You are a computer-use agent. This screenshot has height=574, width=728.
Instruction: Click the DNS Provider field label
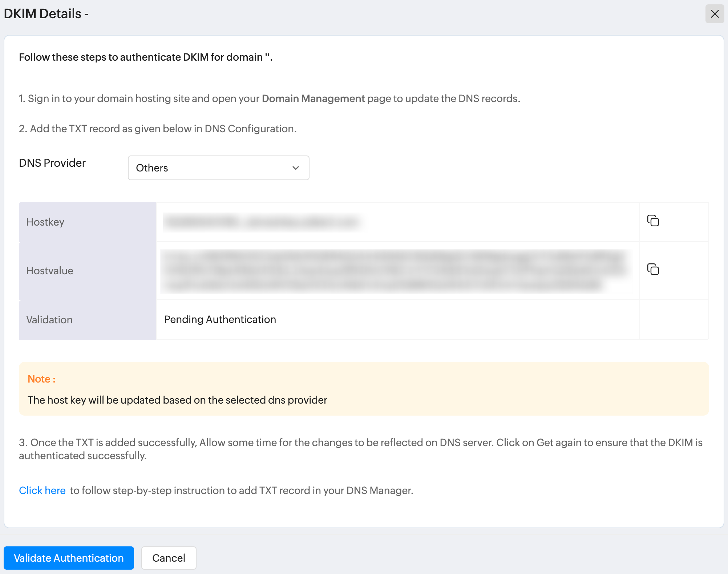tap(52, 163)
